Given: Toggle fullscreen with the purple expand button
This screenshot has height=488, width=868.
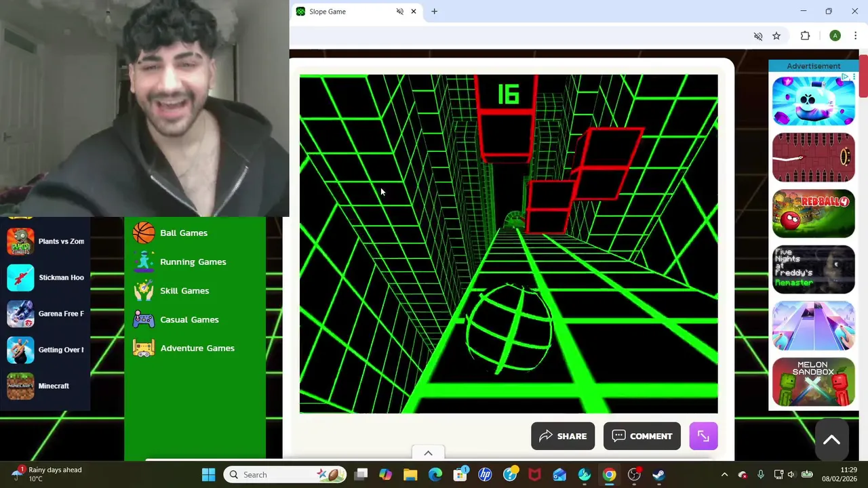Looking at the screenshot, I should click(x=703, y=436).
